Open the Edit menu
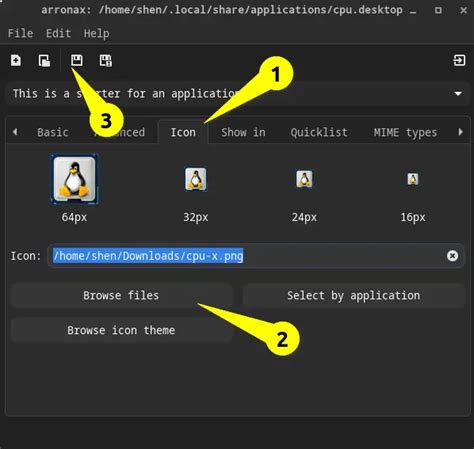Viewport: 474px width, 449px height. pyautogui.click(x=58, y=33)
